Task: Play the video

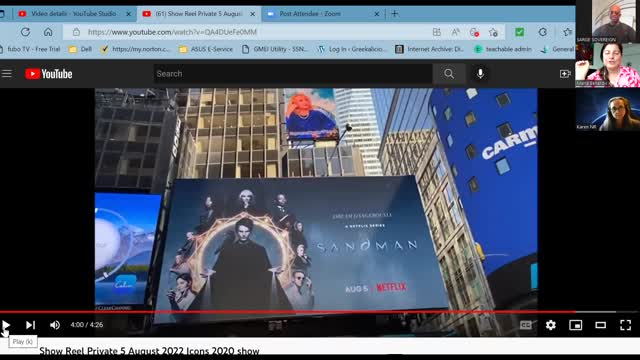Action: click(6, 325)
